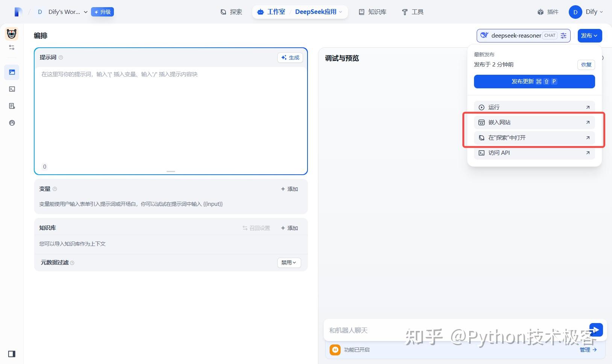612x364 pixels.
Task: Select the orchestrate icon in sidebar
Action: [x=12, y=72]
